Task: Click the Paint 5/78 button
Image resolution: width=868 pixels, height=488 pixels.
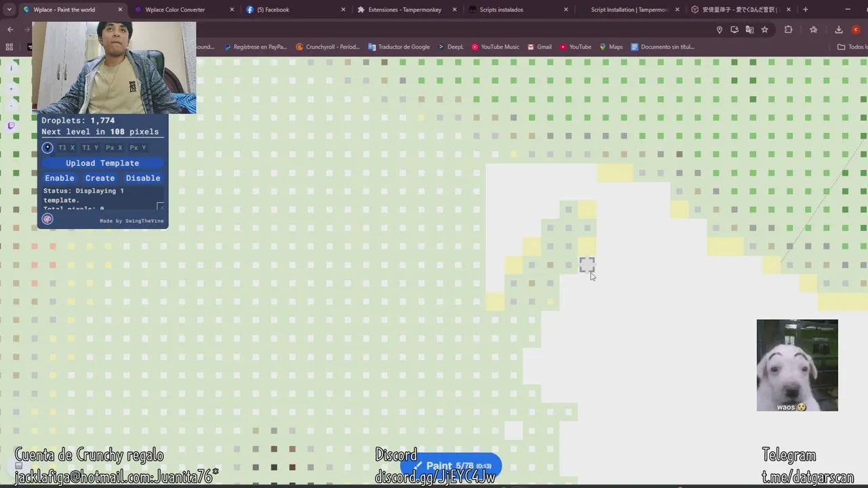Action: 451,466
